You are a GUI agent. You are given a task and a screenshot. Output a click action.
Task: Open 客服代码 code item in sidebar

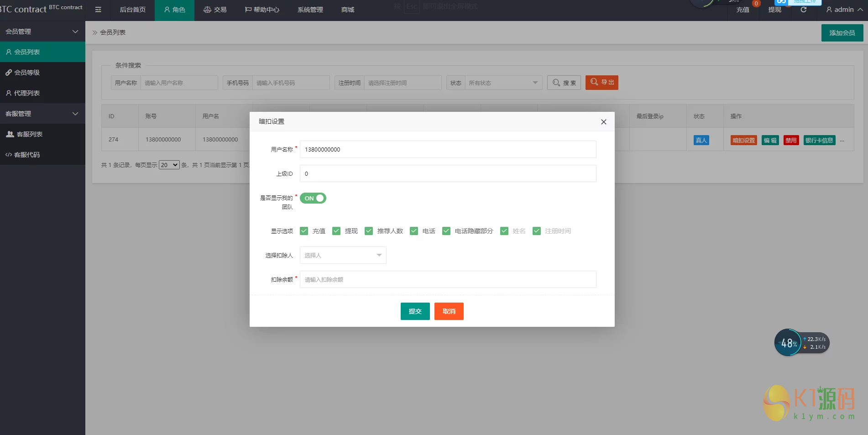pyautogui.click(x=26, y=155)
